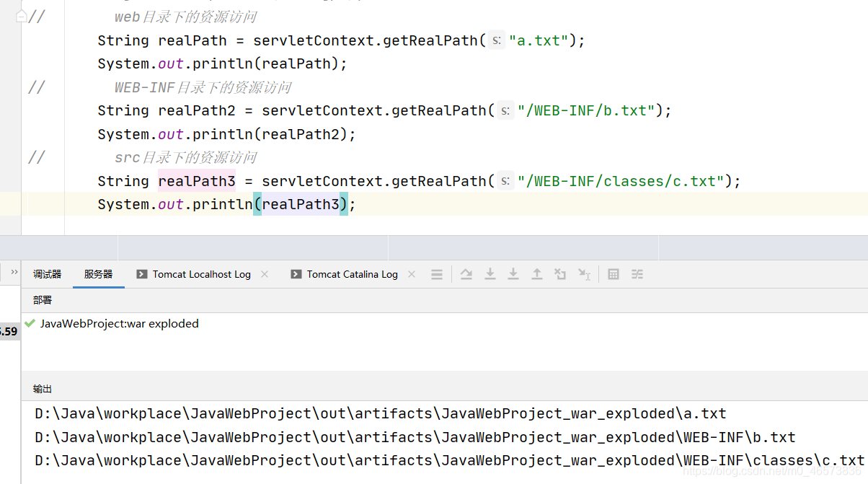
Task: Click the highlighted realPath3 variable declaration
Action: point(197,181)
